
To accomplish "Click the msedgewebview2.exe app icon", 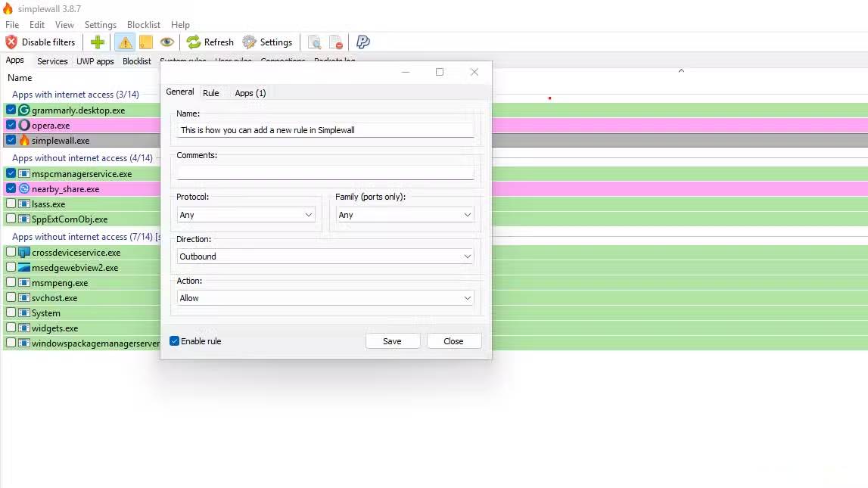I will [23, 267].
